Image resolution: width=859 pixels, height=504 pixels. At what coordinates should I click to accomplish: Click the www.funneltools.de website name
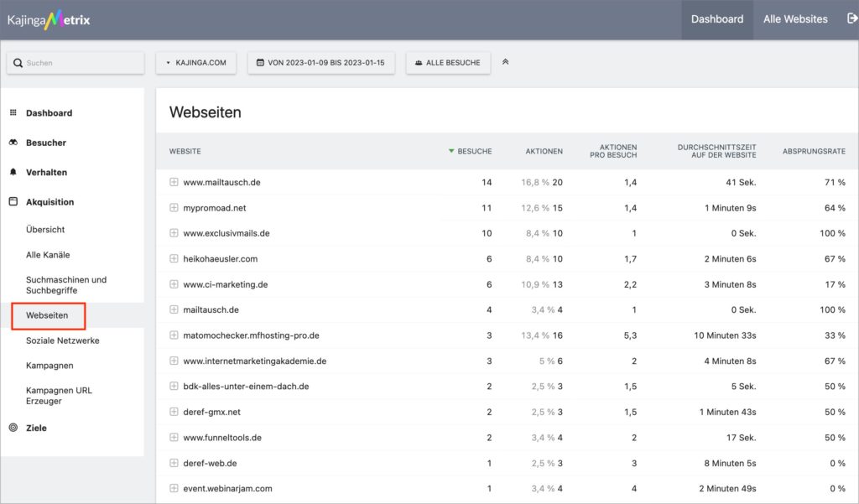221,437
